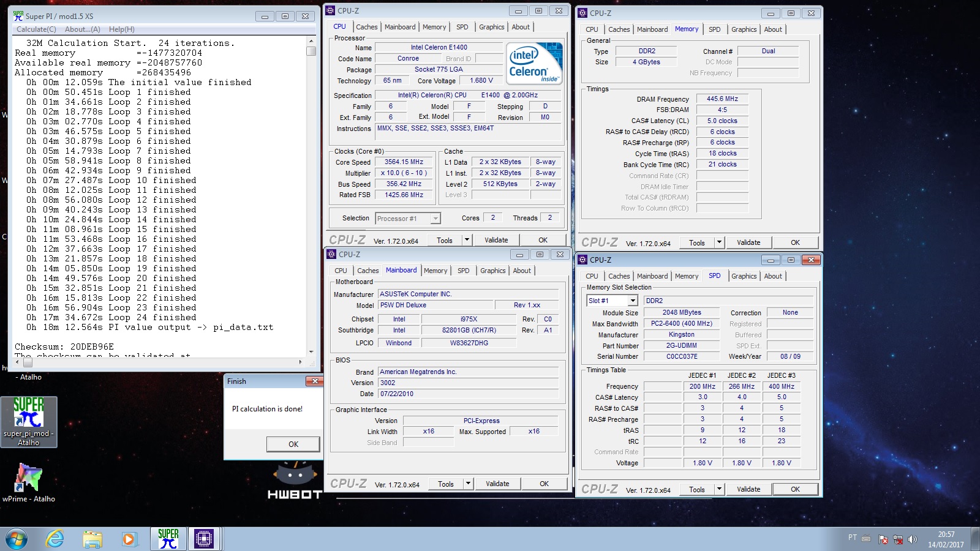Viewport: 980px width, 551px height.
Task: Expand Tools arrow in Mainboard tab window
Action: coord(468,484)
